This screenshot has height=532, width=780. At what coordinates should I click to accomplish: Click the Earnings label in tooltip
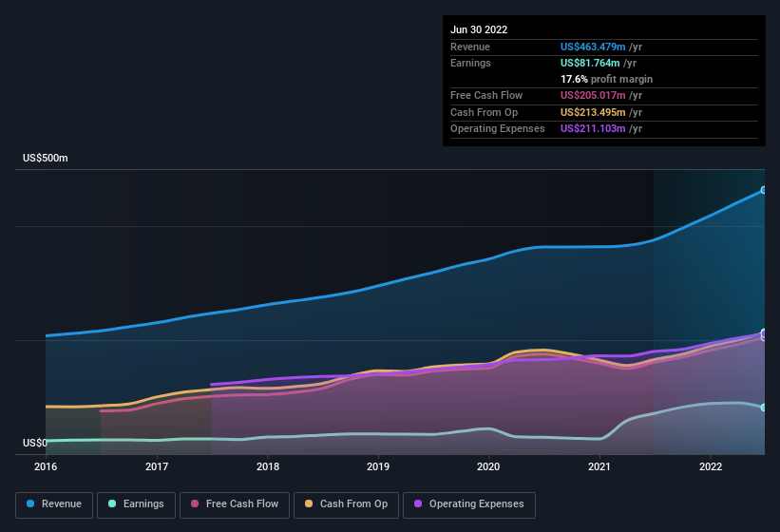(x=470, y=63)
